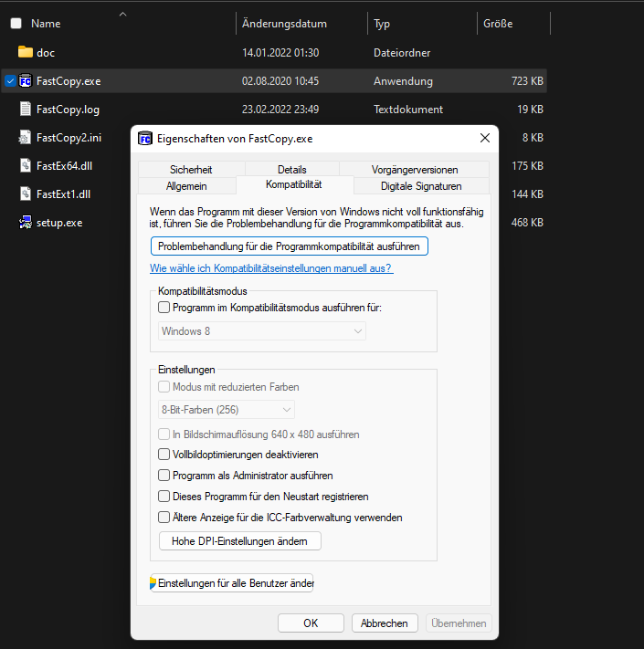
Task: Click the sort arrow above the Name column
Action: coord(122,14)
